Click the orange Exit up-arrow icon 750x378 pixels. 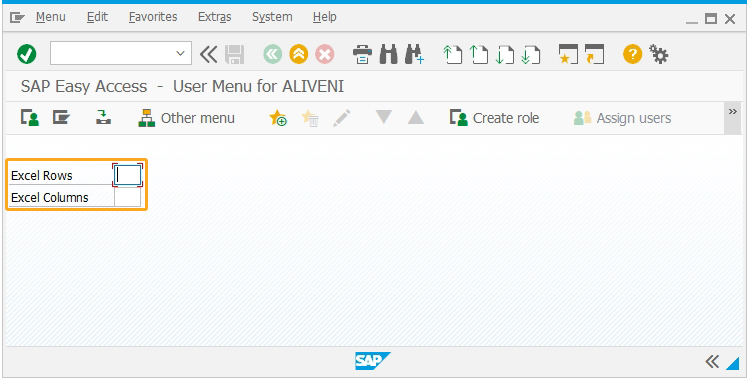point(298,54)
